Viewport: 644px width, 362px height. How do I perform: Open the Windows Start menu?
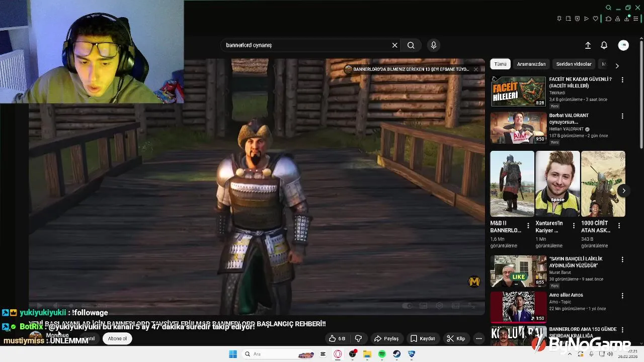(x=233, y=354)
